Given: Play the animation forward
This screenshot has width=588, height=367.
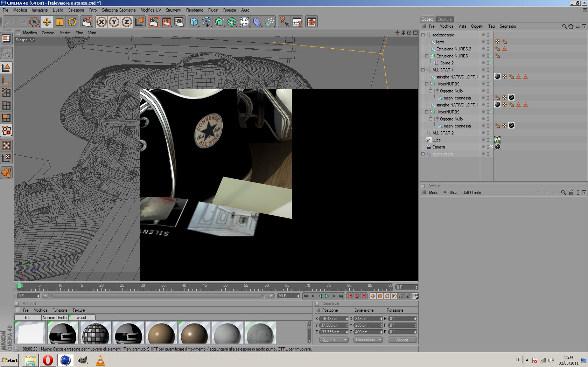Looking at the screenshot, I should [327, 296].
